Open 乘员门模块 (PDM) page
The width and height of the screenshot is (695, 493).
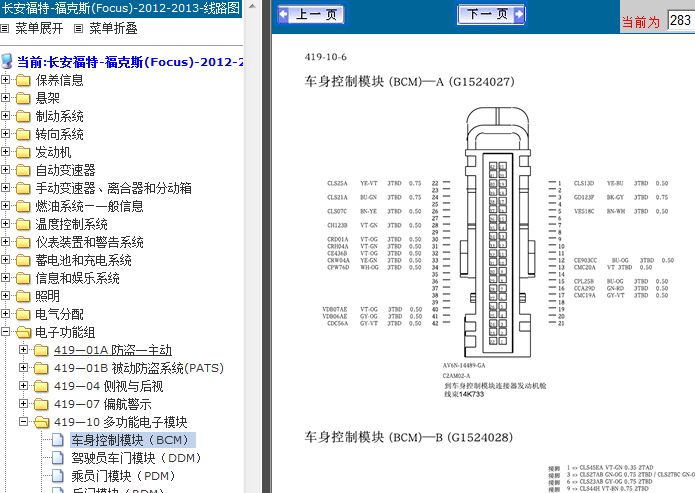point(123,476)
